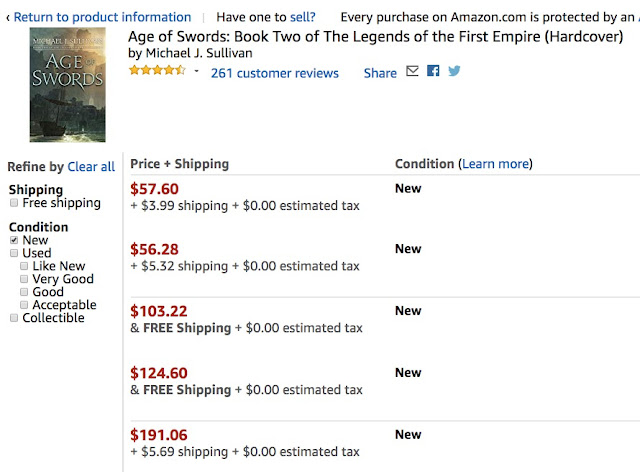This screenshot has width=640, height=472.
Task: Tick the Used condition checkbox
Action: (x=14, y=254)
